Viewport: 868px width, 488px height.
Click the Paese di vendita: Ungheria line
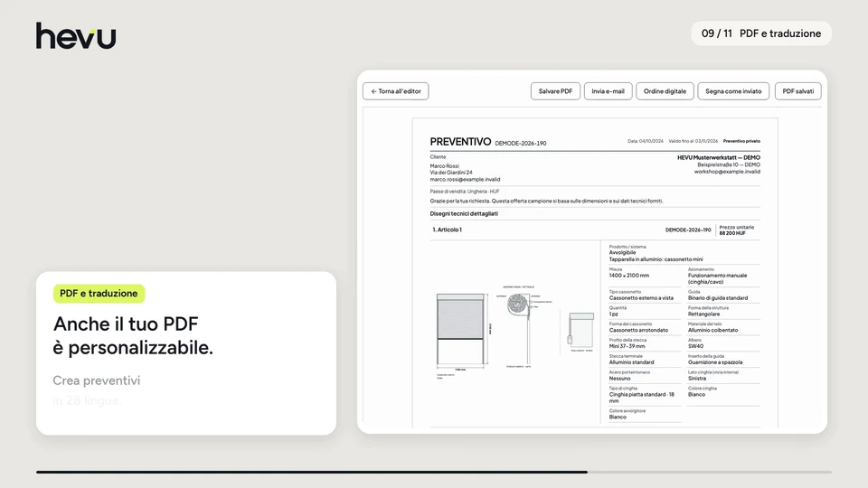click(x=465, y=192)
